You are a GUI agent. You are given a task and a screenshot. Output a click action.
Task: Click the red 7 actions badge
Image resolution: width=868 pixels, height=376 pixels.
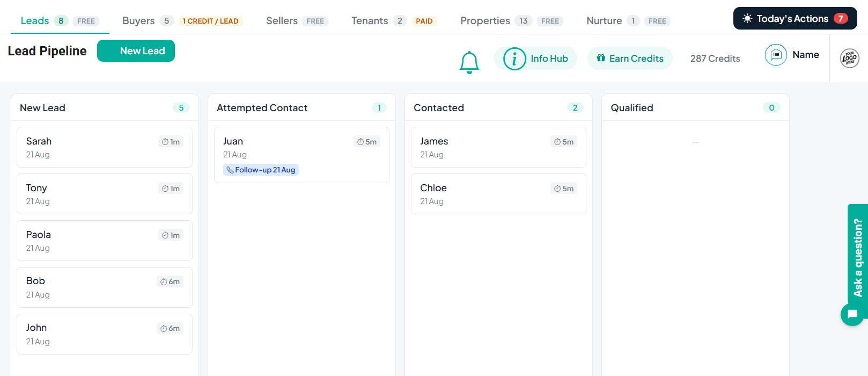[841, 19]
